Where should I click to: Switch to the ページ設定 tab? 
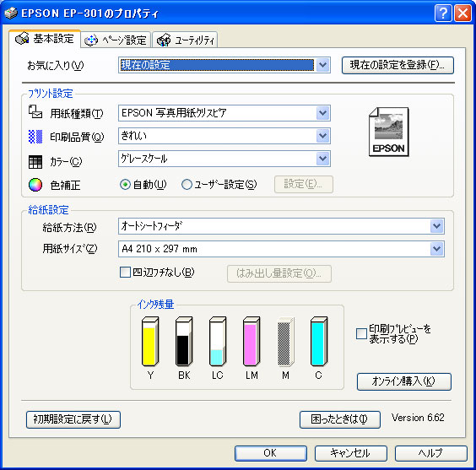click(116, 40)
